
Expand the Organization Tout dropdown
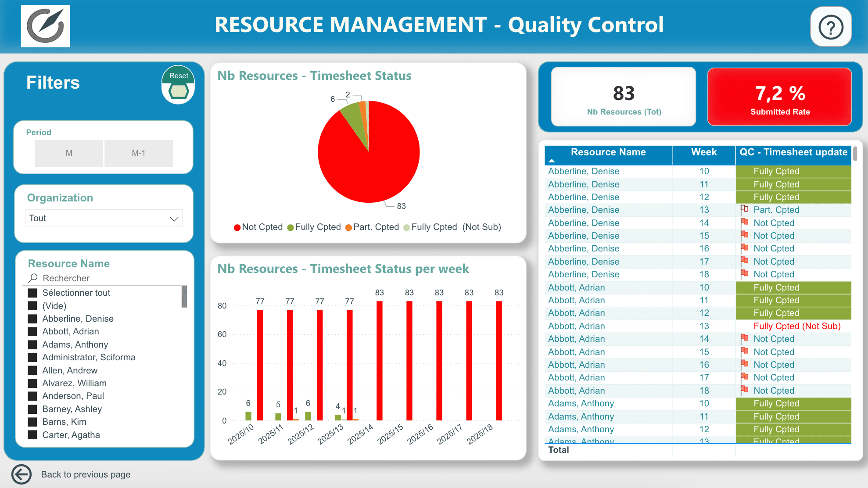(x=104, y=218)
